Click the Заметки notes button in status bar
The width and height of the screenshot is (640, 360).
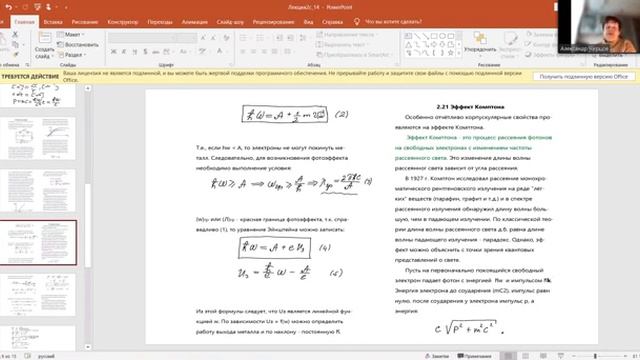pyautogui.click(x=437, y=356)
